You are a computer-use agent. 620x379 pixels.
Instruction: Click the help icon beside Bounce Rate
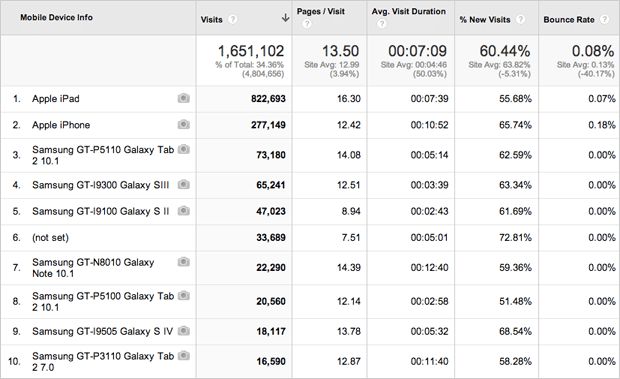coord(605,19)
